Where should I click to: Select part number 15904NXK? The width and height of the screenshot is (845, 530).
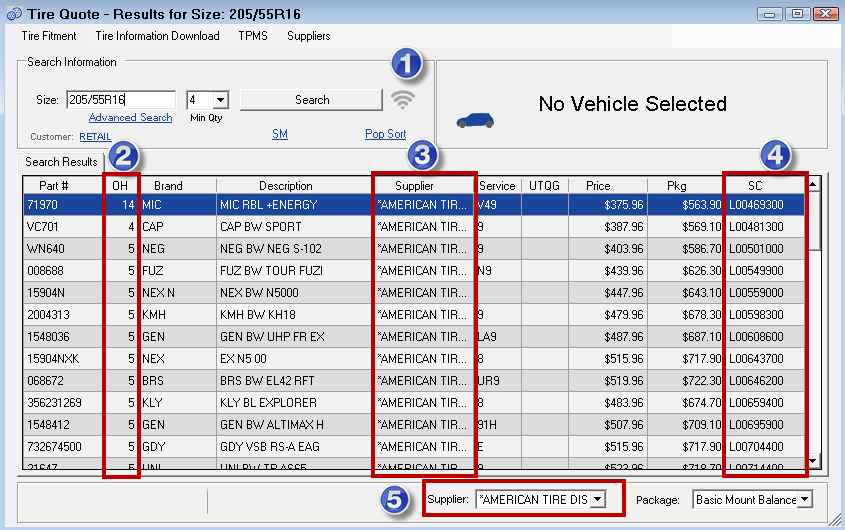click(53, 359)
